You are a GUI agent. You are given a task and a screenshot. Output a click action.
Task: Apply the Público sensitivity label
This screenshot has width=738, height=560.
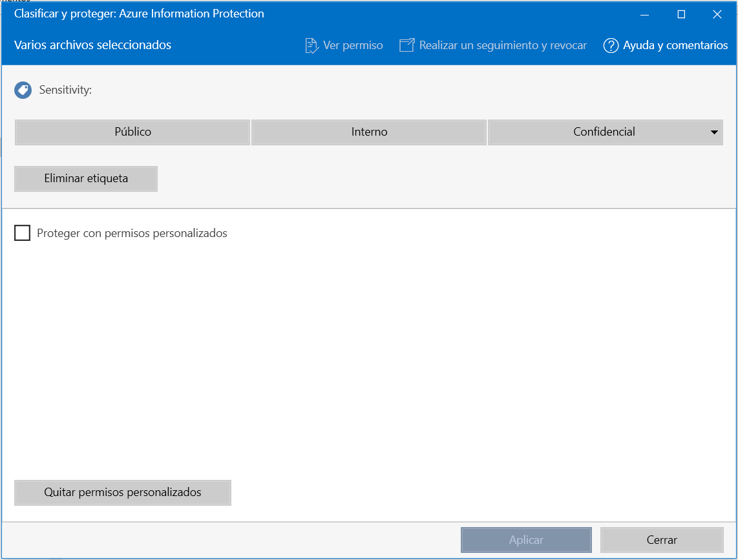point(132,132)
